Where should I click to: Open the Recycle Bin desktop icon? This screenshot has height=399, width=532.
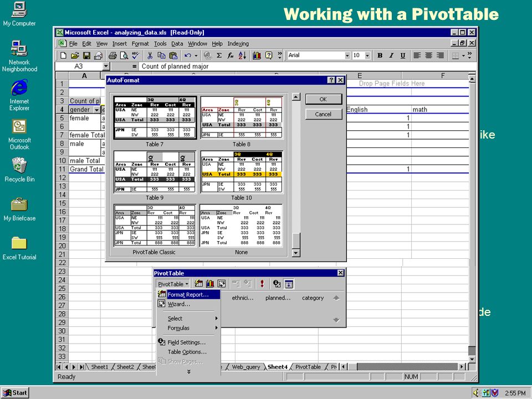pos(19,170)
